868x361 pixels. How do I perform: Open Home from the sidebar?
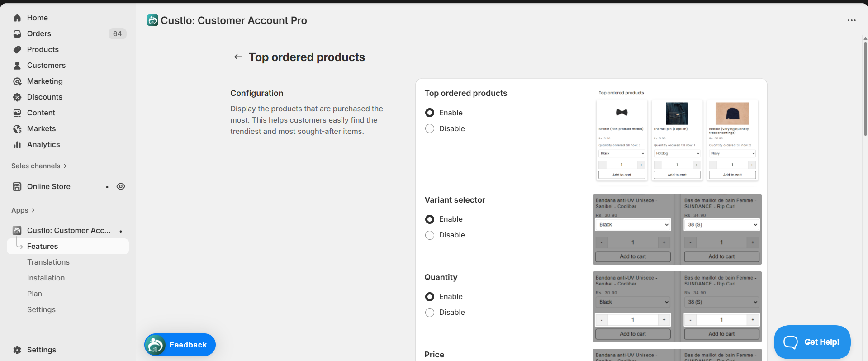37,18
